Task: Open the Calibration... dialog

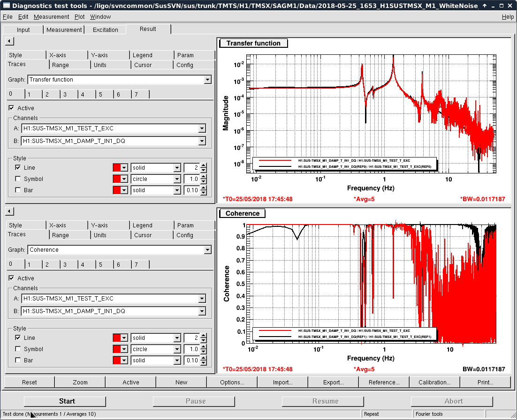Action: tap(434, 382)
